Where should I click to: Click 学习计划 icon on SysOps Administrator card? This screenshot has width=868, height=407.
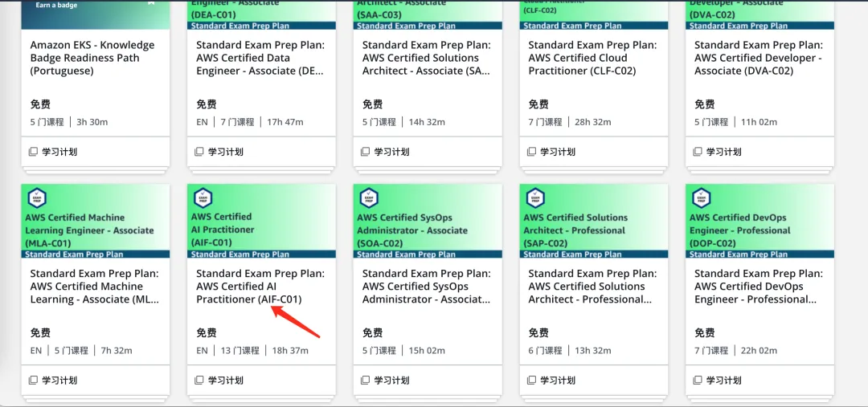point(365,381)
